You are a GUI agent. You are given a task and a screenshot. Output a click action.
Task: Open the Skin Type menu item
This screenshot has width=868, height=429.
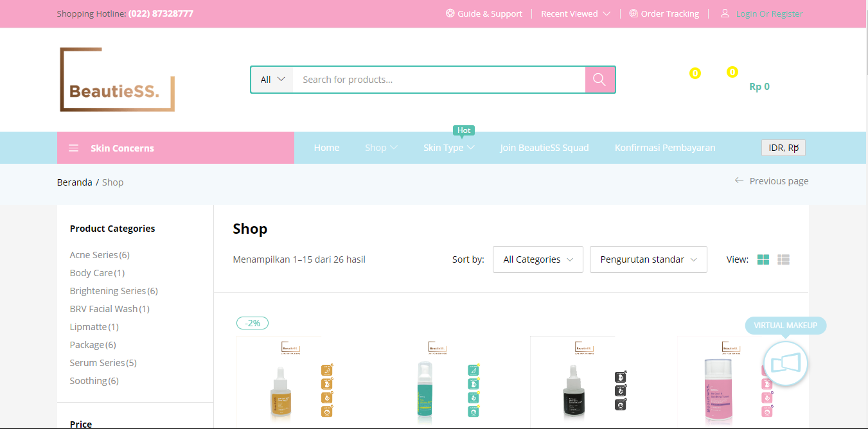point(443,148)
